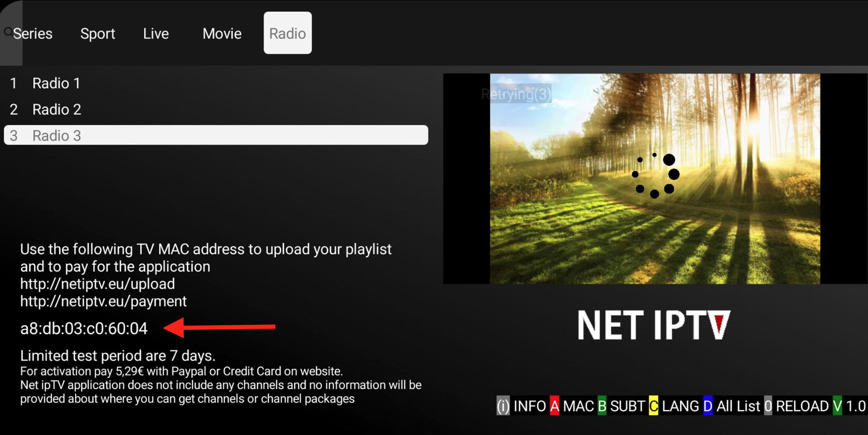Open the Live tab
This screenshot has height=435, width=868.
(156, 34)
